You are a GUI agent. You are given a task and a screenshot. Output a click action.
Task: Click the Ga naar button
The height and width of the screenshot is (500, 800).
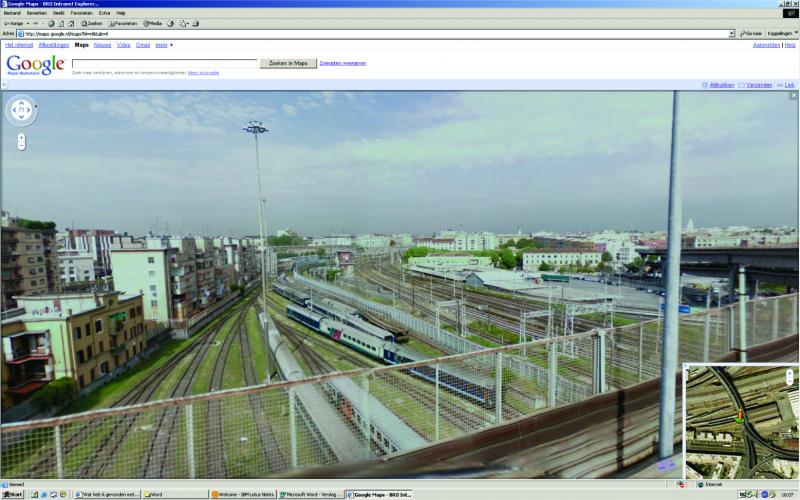(x=751, y=34)
